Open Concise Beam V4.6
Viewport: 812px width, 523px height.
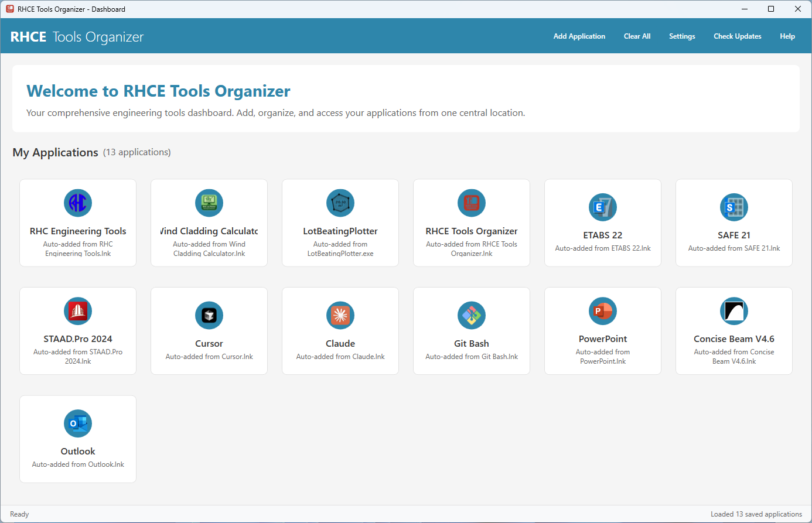point(733,330)
